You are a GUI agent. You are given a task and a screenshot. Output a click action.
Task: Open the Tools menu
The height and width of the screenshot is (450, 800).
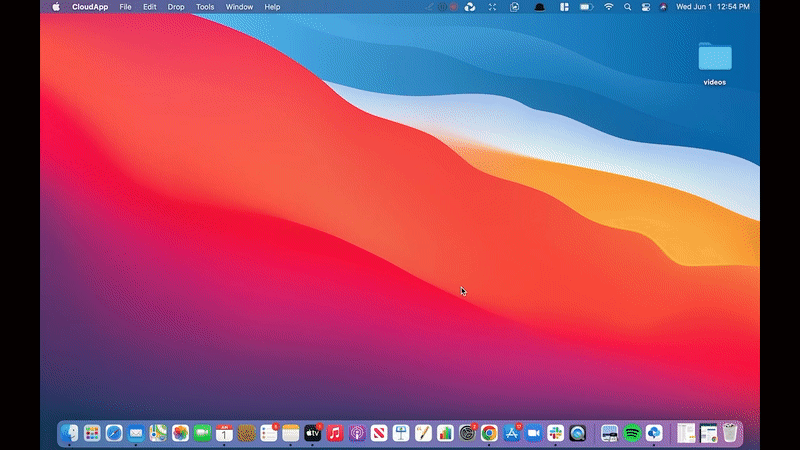[205, 7]
